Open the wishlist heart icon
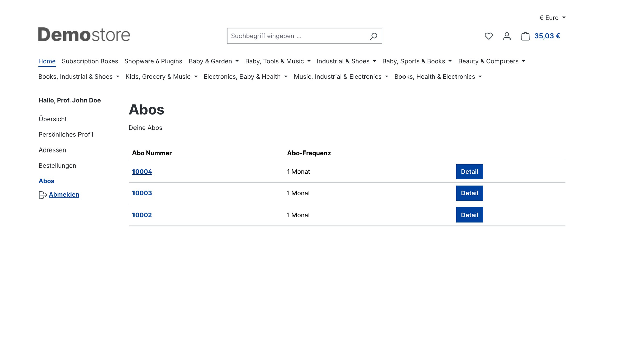644x362 pixels. coord(489,36)
